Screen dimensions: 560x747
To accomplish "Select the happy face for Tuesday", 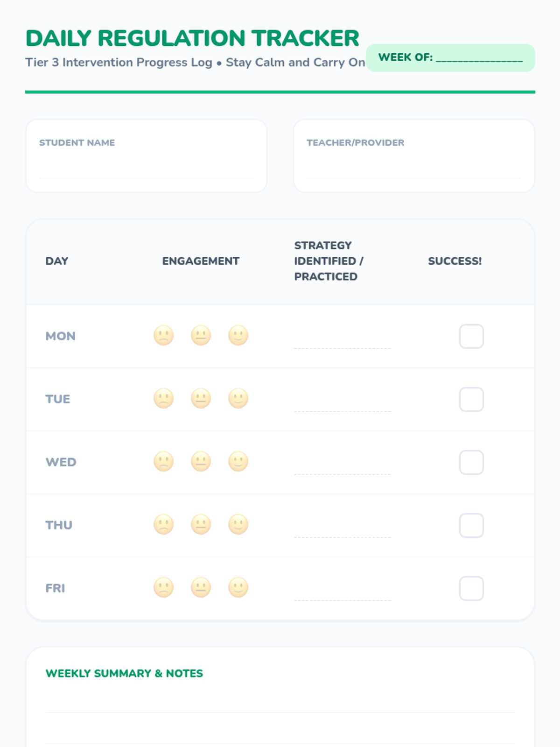I will [x=238, y=398].
